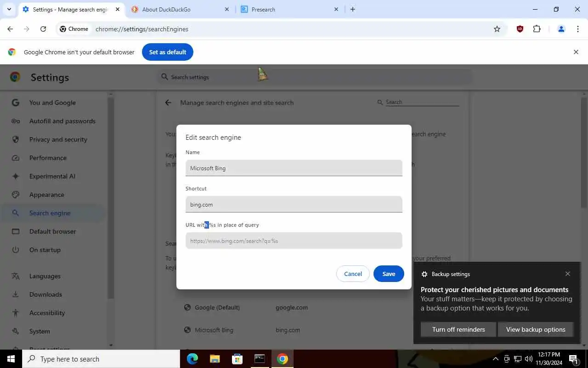Bookmark this page with the star icon

click(x=497, y=29)
